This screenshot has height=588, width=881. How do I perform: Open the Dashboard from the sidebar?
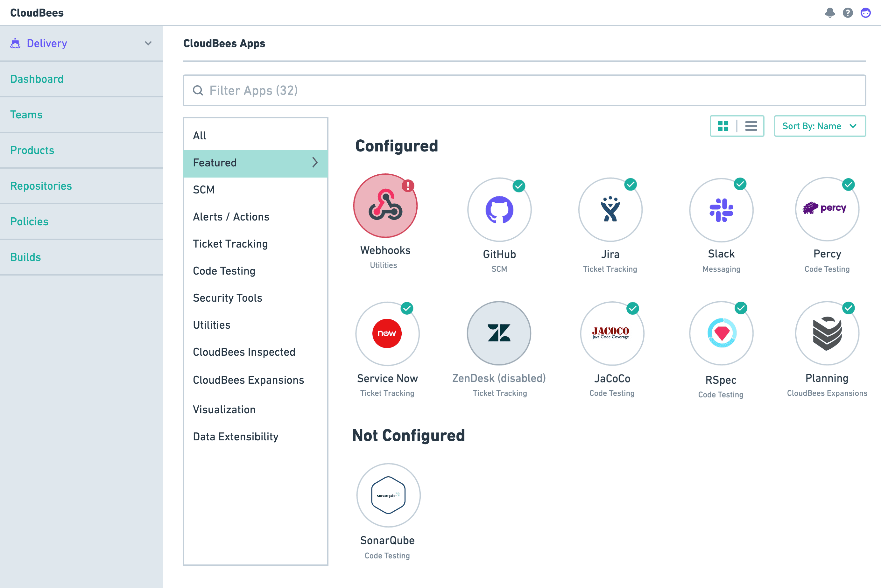pyautogui.click(x=37, y=79)
